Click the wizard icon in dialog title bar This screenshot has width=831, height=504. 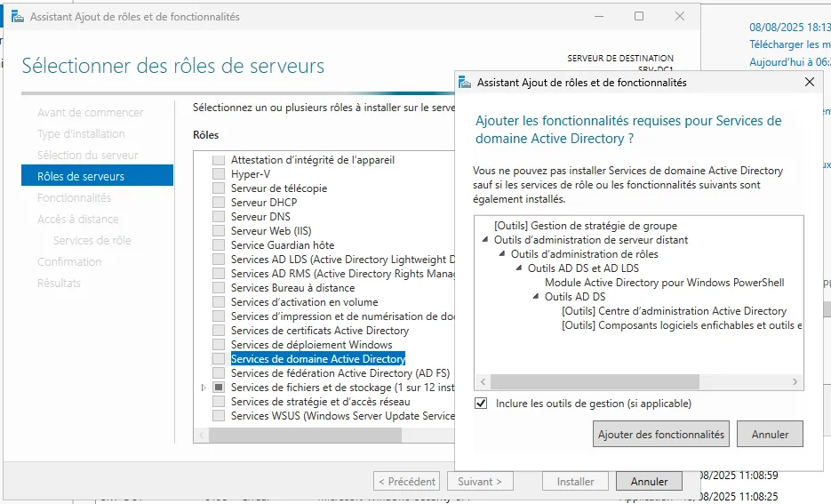[465, 82]
